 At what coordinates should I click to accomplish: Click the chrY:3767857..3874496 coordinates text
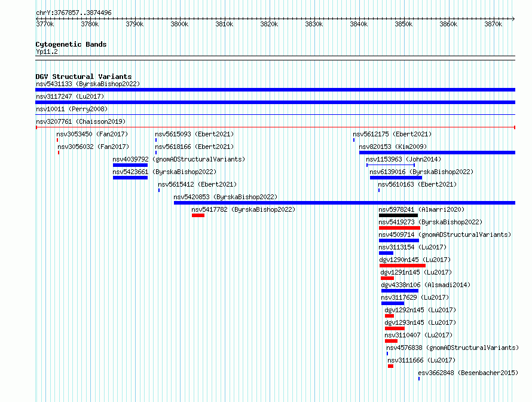click(74, 13)
